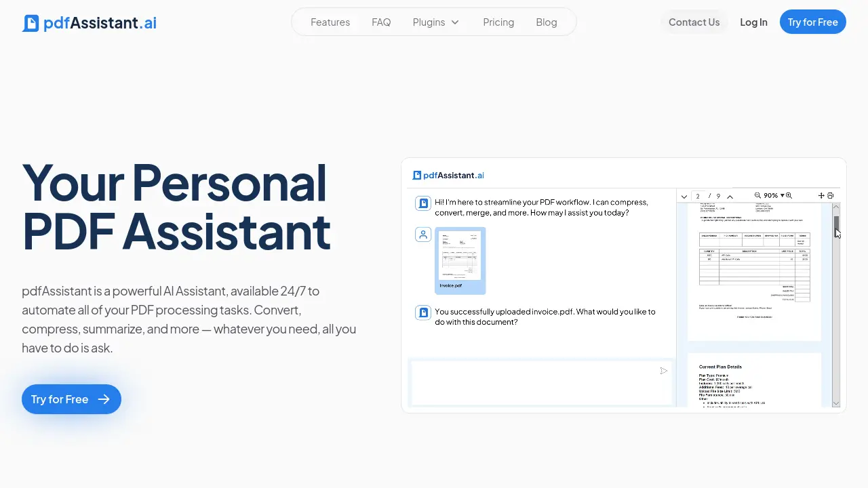868x488 pixels.
Task: Click the zoom in magnifier icon
Action: click(x=789, y=195)
